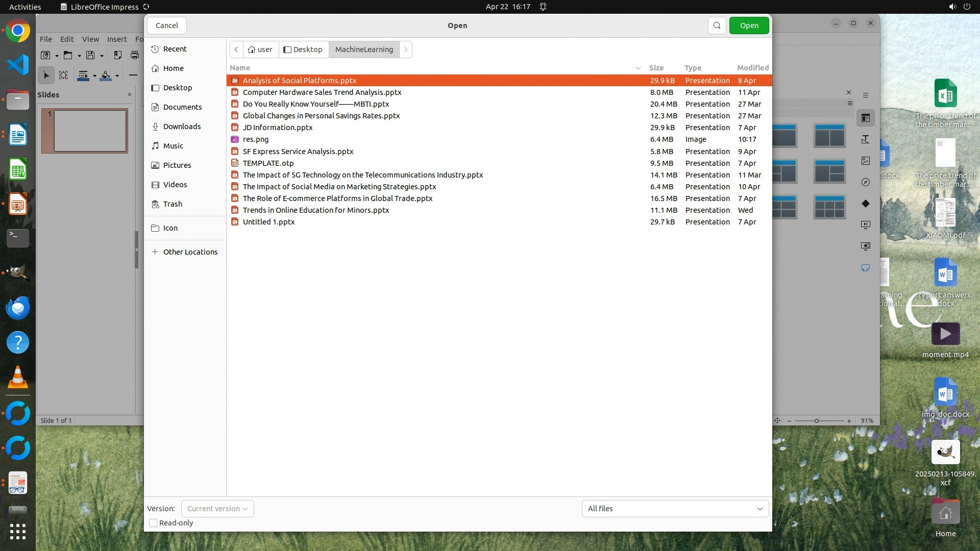Open the Navigator compass icon in the sidebar
This screenshot has width=980, height=551.
tap(866, 182)
